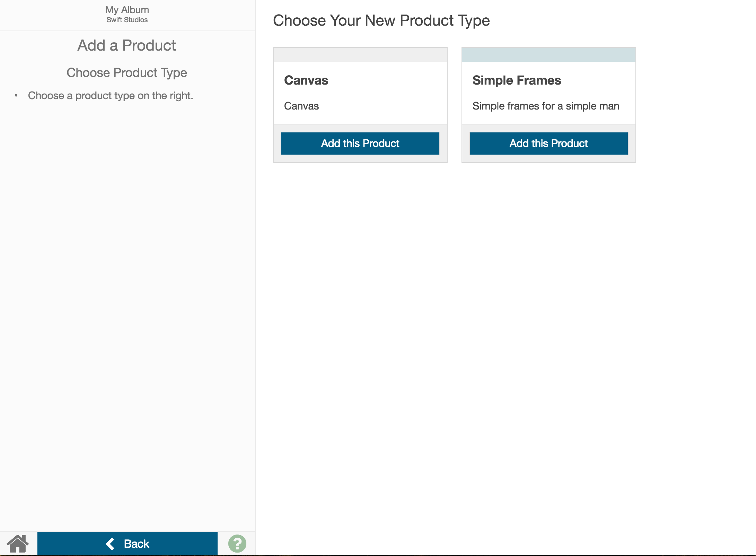Click the Choose Product Type heading
This screenshot has width=756, height=556.
(127, 72)
